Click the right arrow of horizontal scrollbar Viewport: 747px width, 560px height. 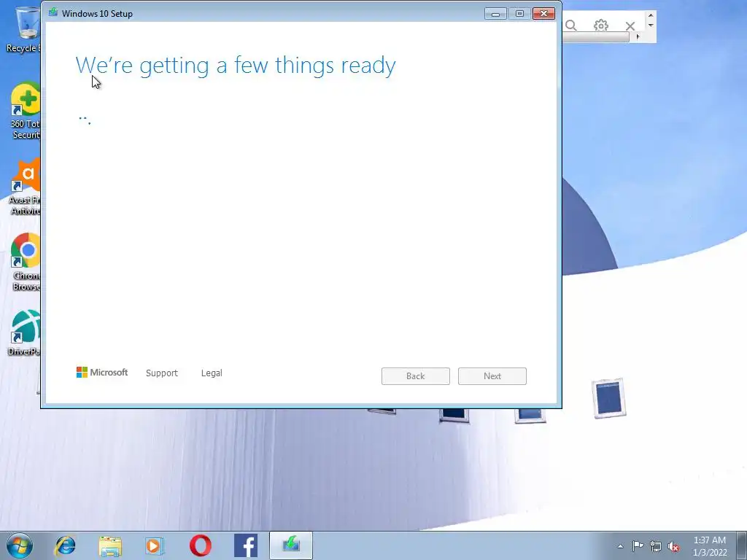(x=638, y=36)
